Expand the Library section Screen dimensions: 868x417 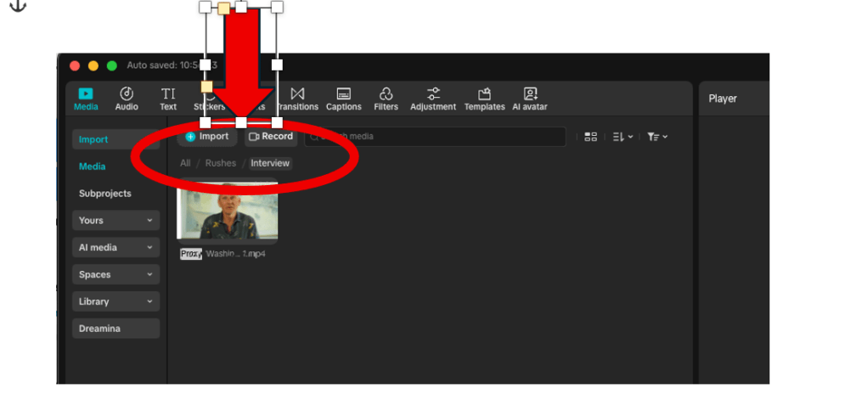coord(116,301)
